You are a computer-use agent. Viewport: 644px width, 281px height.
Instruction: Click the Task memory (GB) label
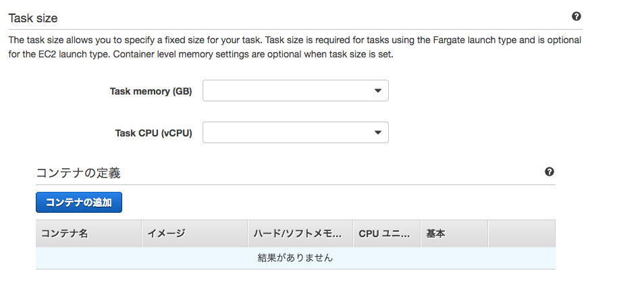(151, 91)
